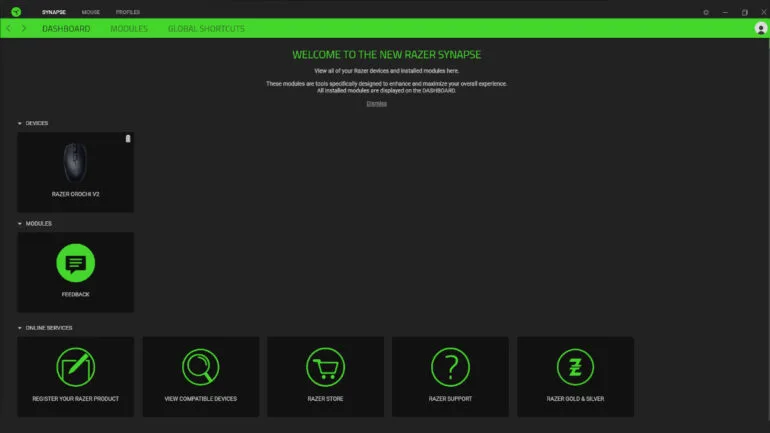770x433 pixels.
Task: Navigate back with the left arrow
Action: click(x=8, y=28)
